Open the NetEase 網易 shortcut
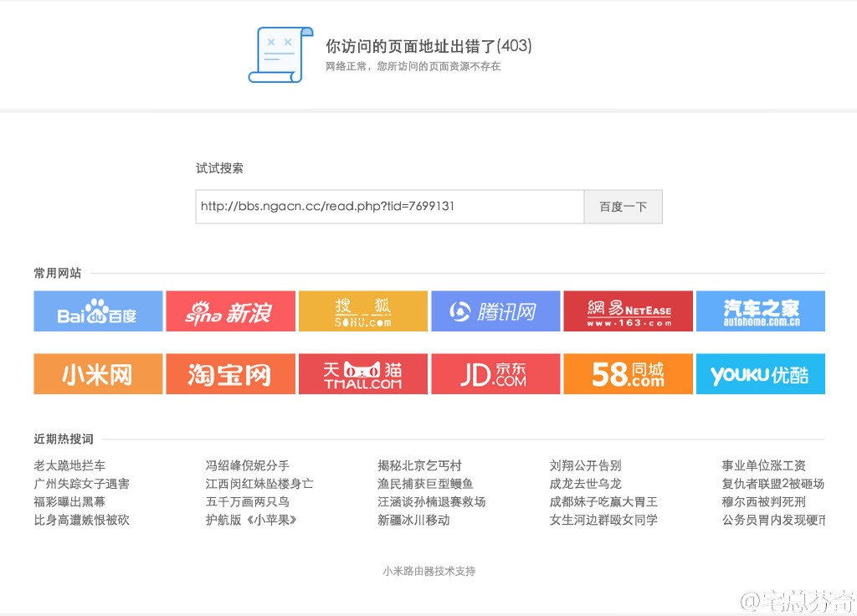Image resolution: width=857 pixels, height=616 pixels. 628,311
